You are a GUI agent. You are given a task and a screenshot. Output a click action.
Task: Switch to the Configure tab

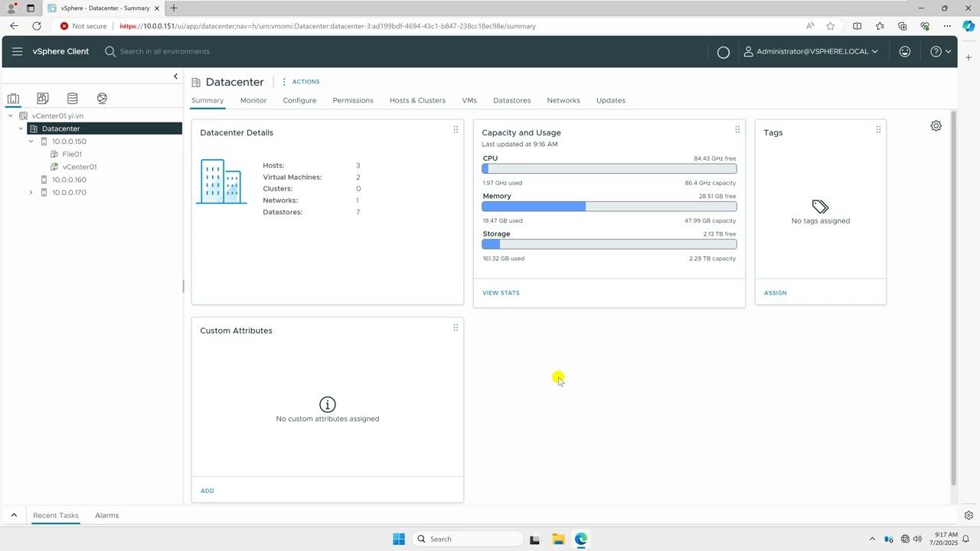pos(299,100)
